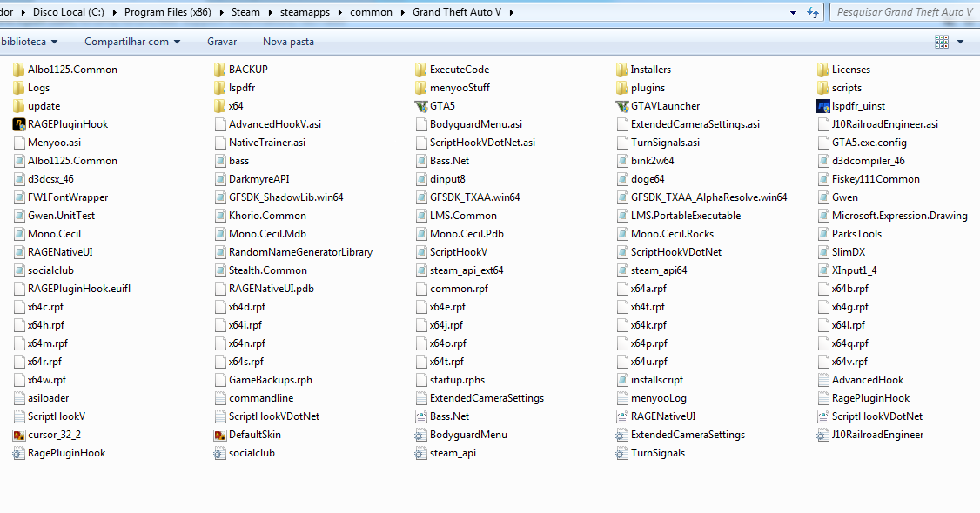Select the Menyoo.asi file name
This screenshot has width=980, height=513.
pyautogui.click(x=54, y=143)
